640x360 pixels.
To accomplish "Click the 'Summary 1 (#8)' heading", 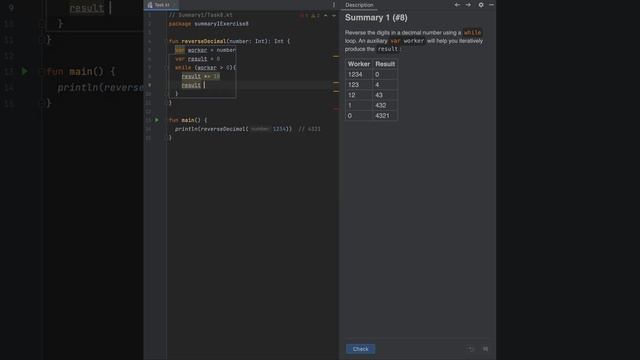I will (376, 18).
